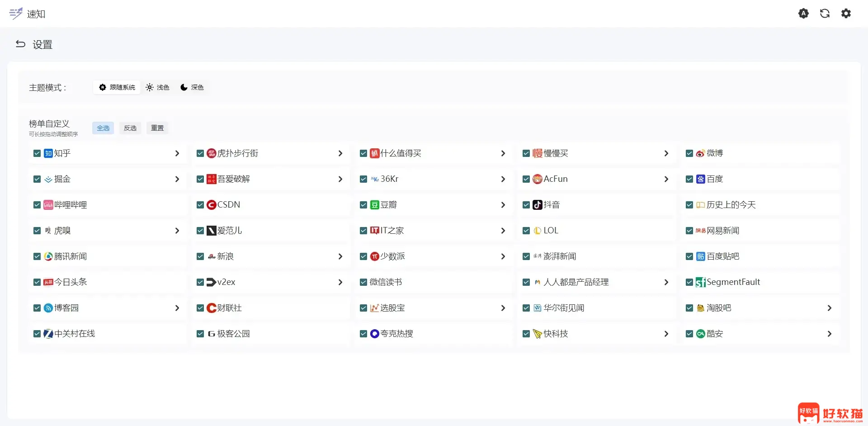This screenshot has height=426, width=868.
Task: Expand the 知乎 row chevron
Action: [177, 153]
